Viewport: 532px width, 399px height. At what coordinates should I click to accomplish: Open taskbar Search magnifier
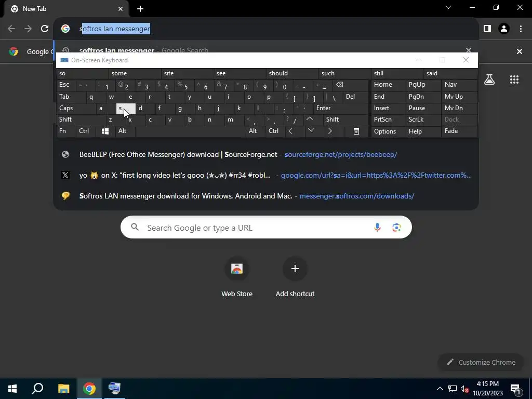pos(37,389)
